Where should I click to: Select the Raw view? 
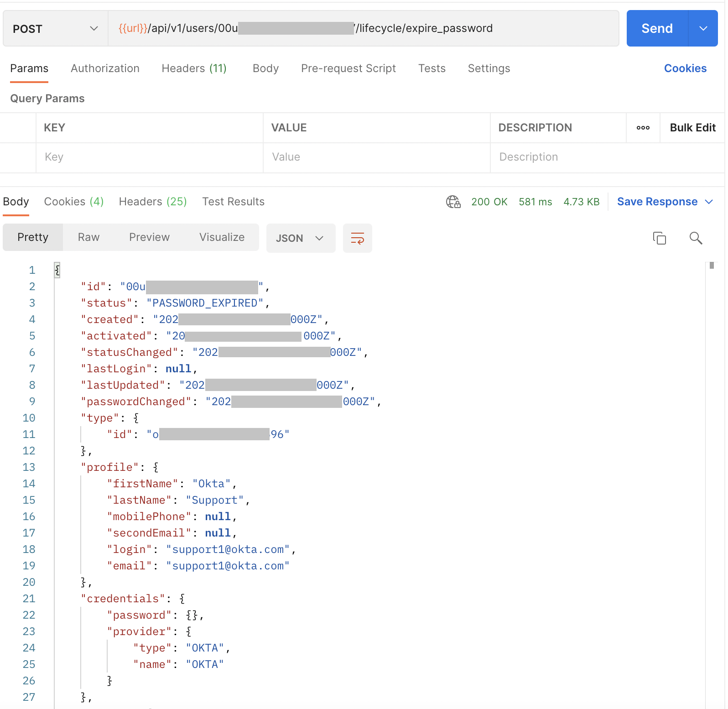pyautogui.click(x=88, y=237)
